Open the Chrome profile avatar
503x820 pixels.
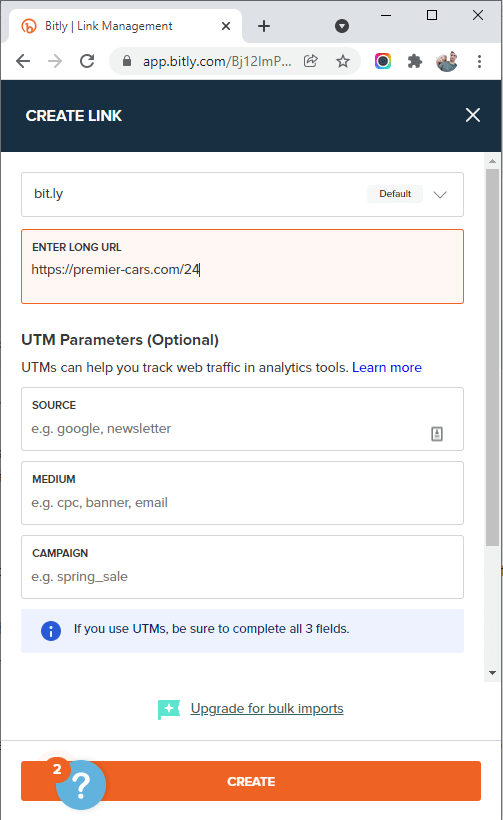point(447,61)
